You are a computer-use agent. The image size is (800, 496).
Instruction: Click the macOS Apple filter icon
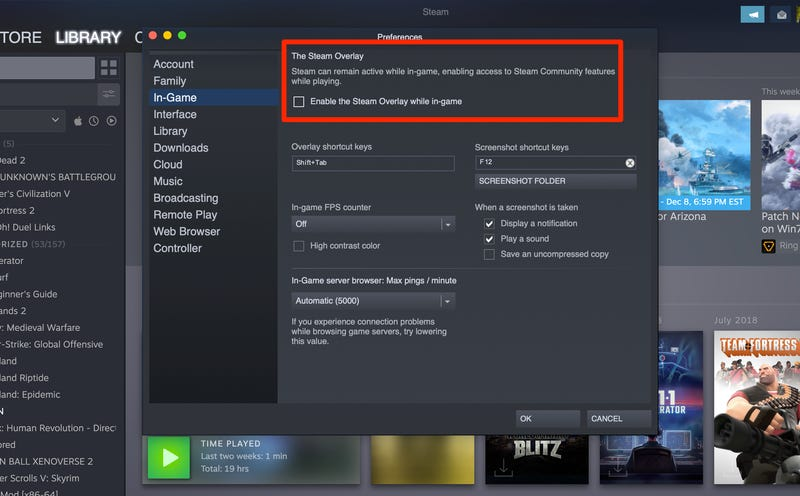(78, 121)
